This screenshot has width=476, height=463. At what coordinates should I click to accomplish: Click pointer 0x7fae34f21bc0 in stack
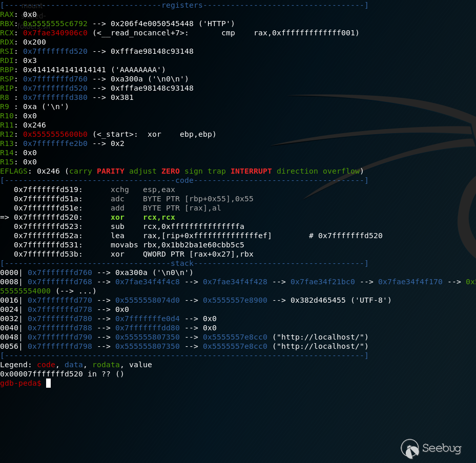click(322, 282)
